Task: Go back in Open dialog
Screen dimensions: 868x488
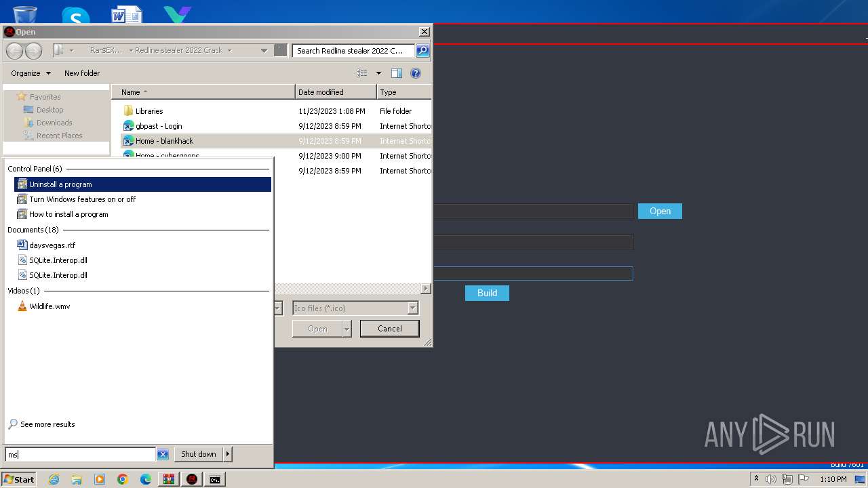Action: point(14,51)
